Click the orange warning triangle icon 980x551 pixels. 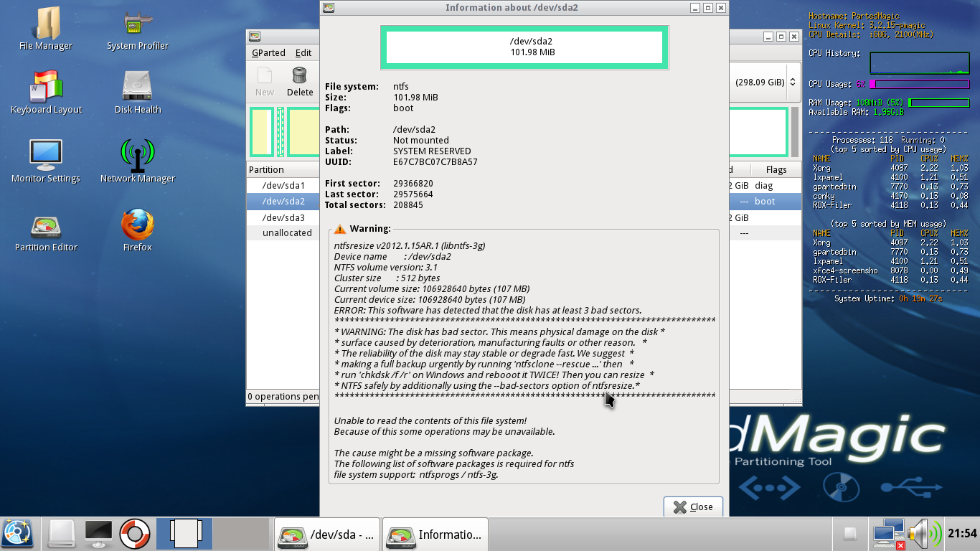coord(340,229)
